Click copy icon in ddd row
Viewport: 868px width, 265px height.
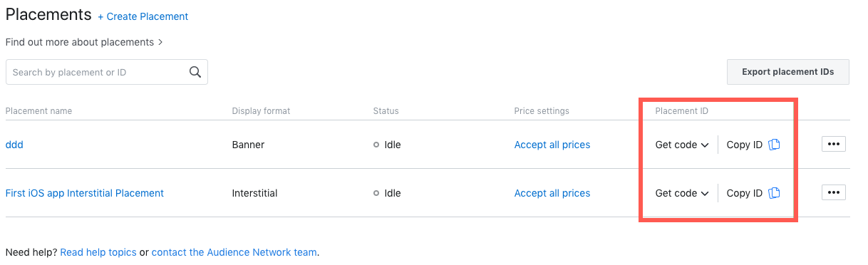click(775, 145)
